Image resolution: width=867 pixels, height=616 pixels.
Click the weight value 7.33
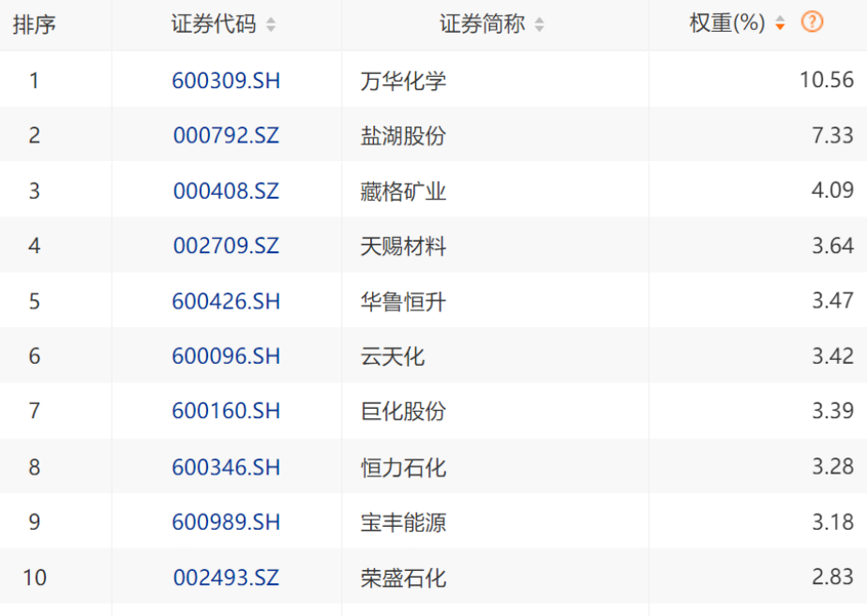pyautogui.click(x=832, y=135)
